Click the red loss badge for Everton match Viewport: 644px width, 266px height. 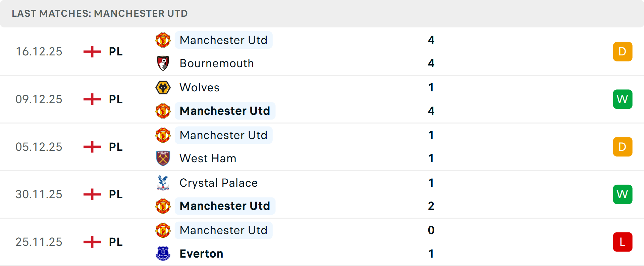(x=623, y=242)
